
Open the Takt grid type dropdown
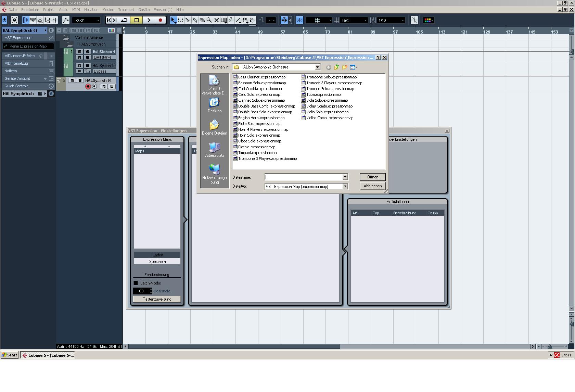coord(354,20)
